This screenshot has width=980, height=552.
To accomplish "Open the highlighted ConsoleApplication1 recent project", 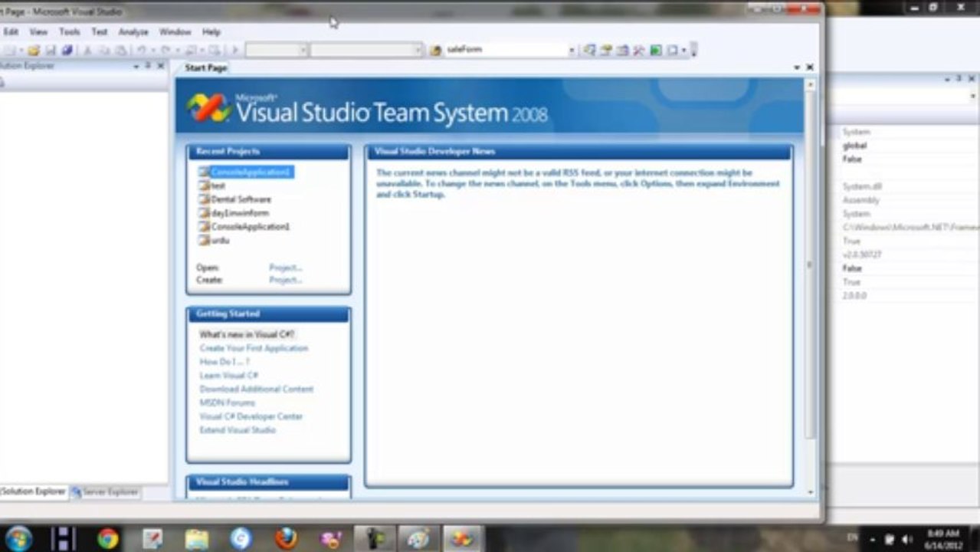I will pos(245,172).
